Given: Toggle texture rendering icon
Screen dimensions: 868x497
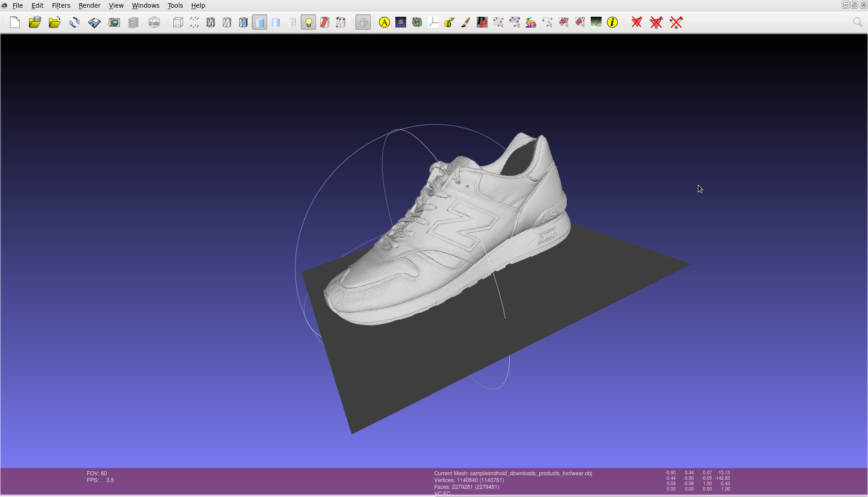Looking at the screenshot, I should click(292, 22).
